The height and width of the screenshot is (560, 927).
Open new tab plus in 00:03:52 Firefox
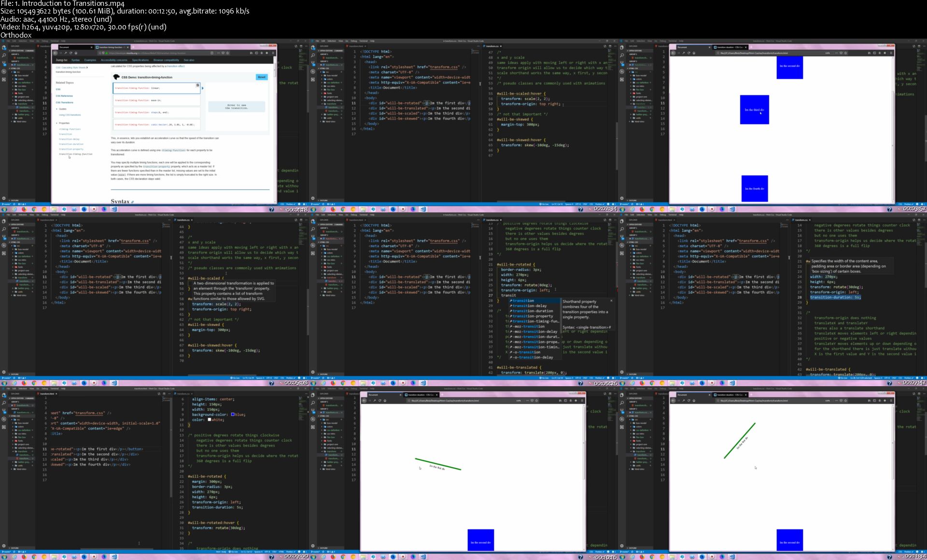click(x=751, y=47)
